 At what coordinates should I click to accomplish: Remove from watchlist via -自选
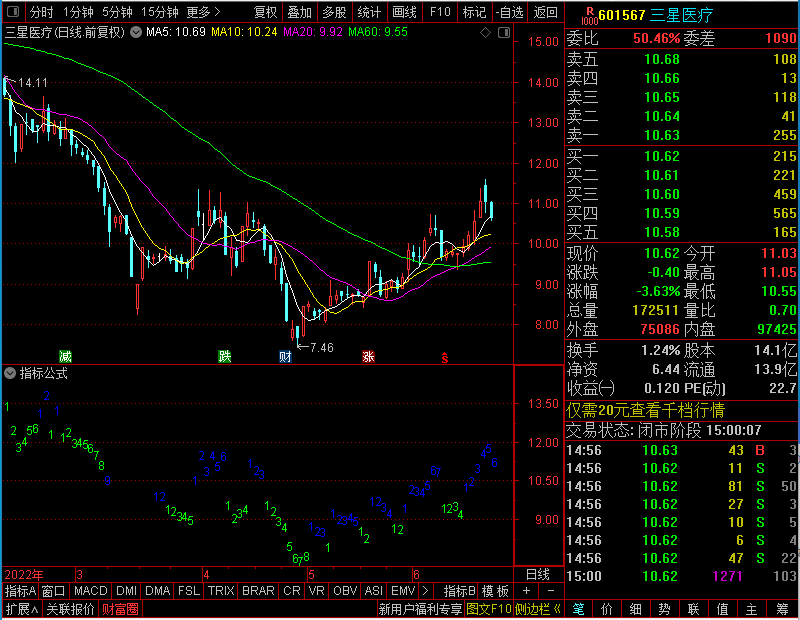click(509, 12)
